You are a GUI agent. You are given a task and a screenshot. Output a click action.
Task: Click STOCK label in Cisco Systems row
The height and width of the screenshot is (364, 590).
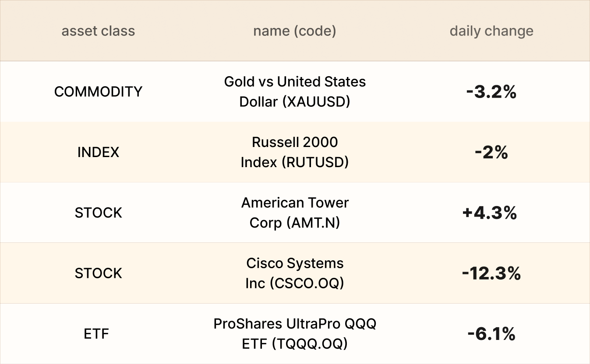click(98, 273)
